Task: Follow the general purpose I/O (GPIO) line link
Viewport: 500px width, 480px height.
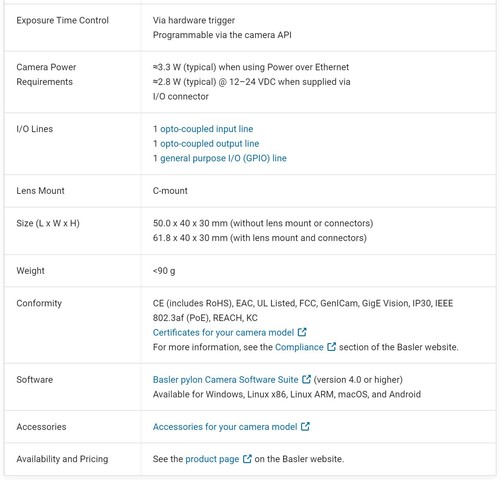Action: click(223, 158)
